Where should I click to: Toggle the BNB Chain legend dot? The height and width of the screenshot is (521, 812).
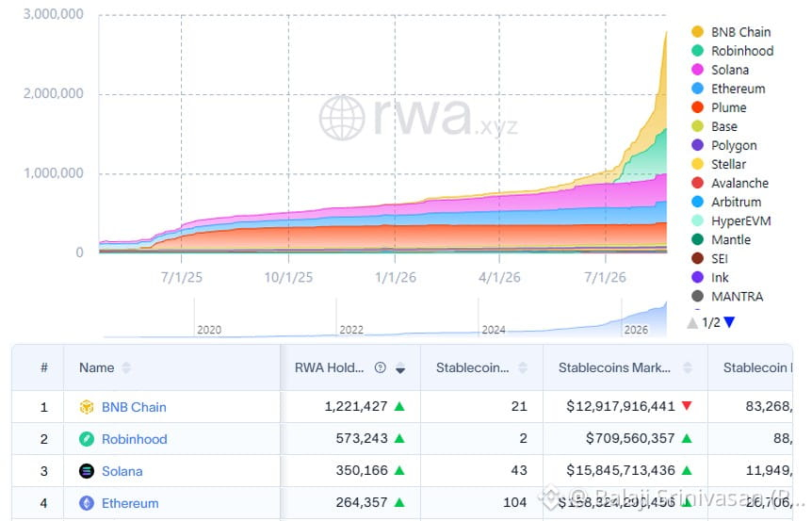pyautogui.click(x=698, y=32)
